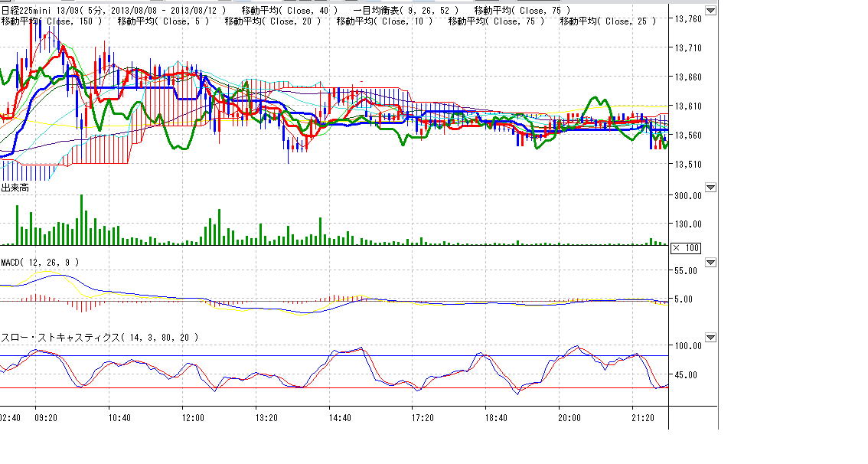Expand the 出来高 volume panel dropdown

tap(710, 188)
